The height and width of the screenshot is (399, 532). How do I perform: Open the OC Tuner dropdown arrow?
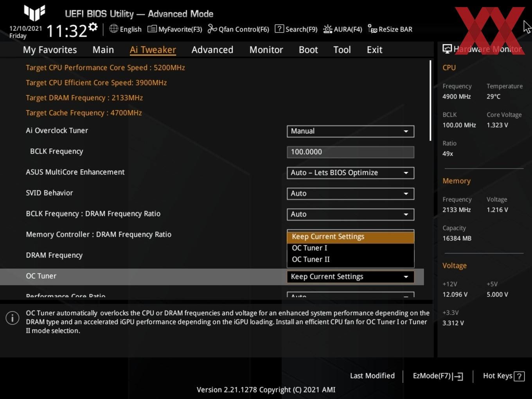406,277
